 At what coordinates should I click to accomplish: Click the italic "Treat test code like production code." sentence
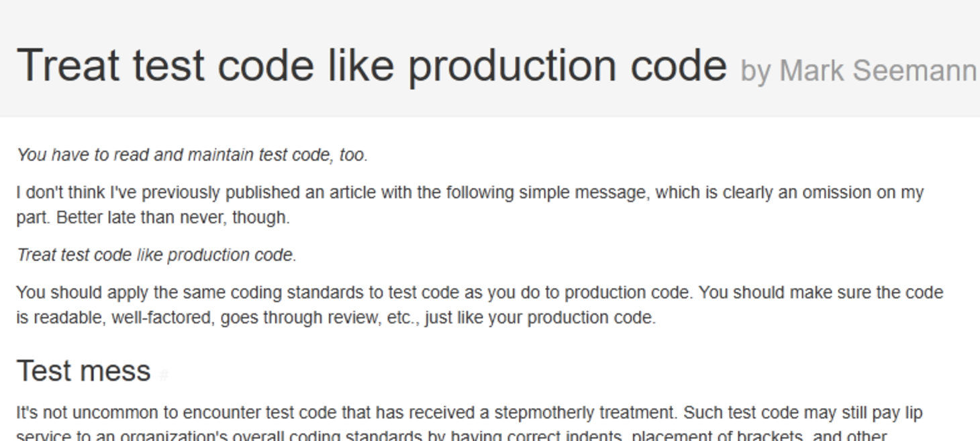tap(156, 255)
